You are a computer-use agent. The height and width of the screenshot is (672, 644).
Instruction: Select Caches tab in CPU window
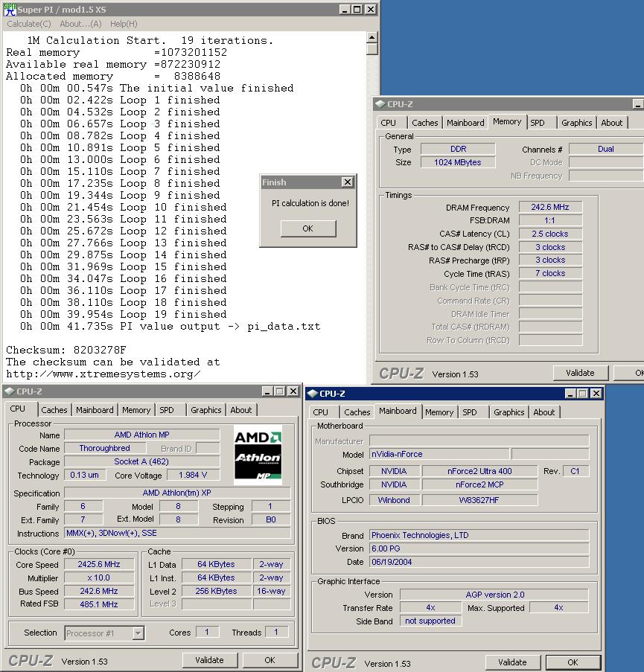click(x=54, y=410)
